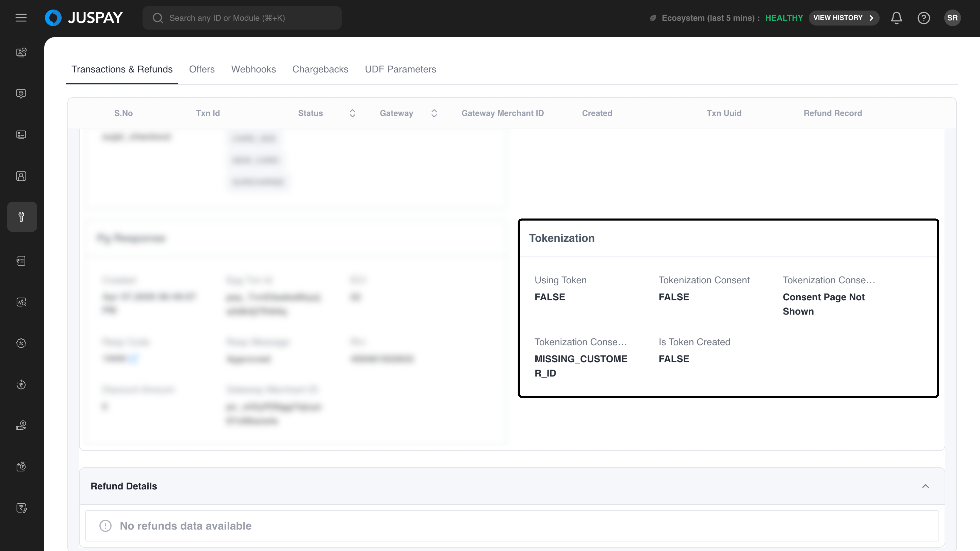Screen dimensions: 980x551
Task: Open the percent offers badge icon
Action: [x=21, y=343]
